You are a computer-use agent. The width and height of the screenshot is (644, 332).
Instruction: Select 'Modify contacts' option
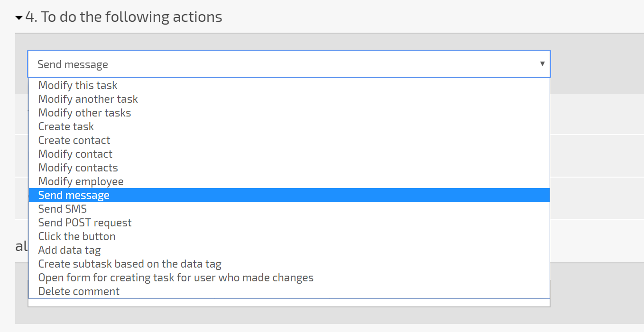[289, 168]
